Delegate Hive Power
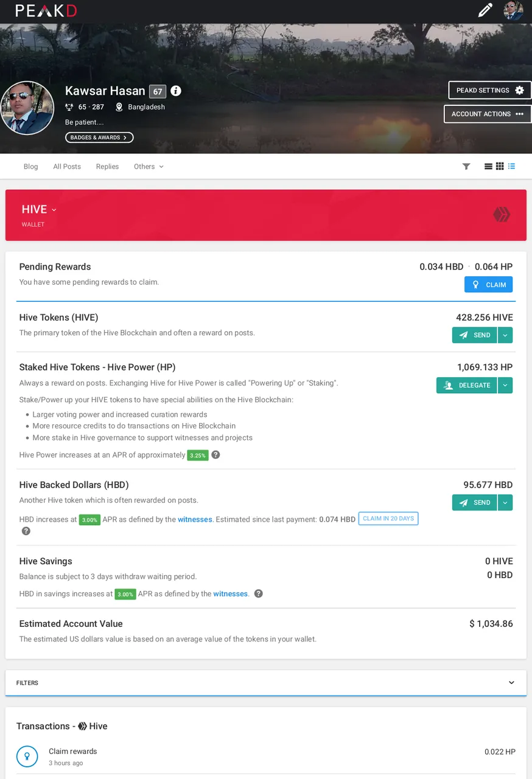 point(466,385)
